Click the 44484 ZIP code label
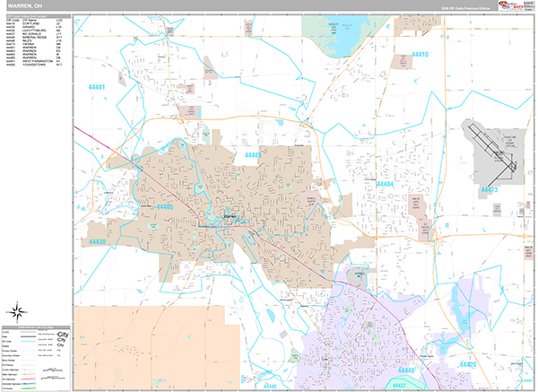 (x=386, y=184)
